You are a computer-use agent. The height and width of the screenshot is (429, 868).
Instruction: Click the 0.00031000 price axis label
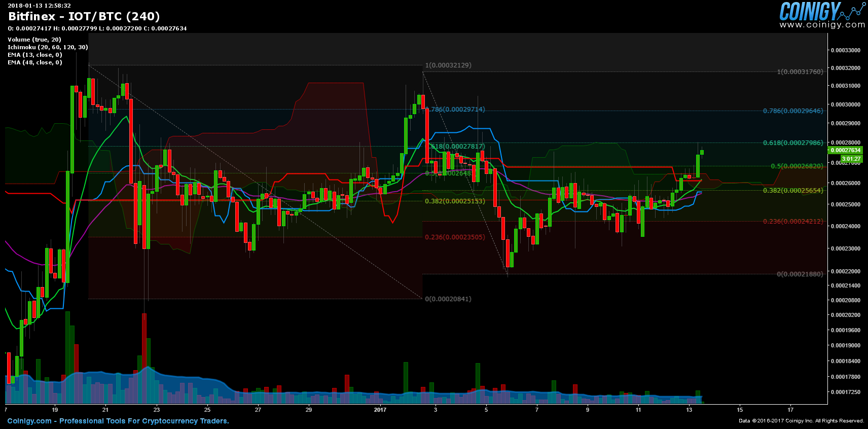point(846,86)
